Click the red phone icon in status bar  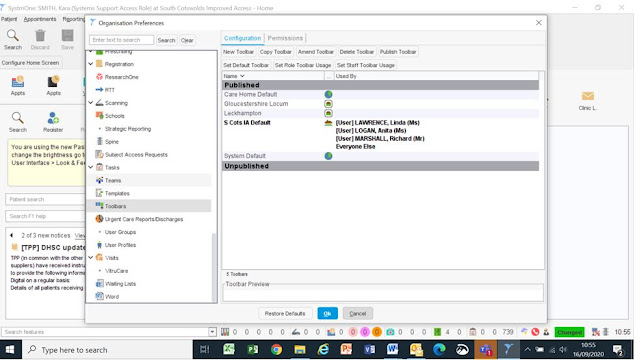[x=535, y=332]
